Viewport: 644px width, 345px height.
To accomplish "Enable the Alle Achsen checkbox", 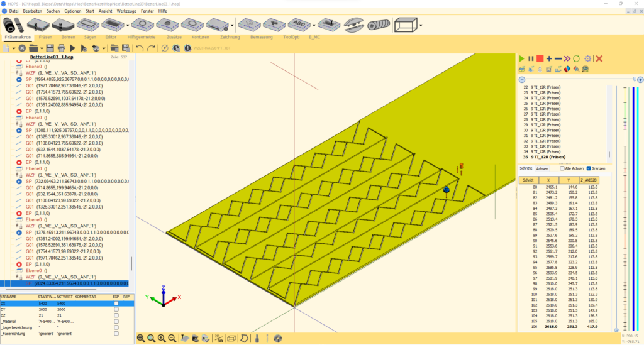I will [562, 168].
